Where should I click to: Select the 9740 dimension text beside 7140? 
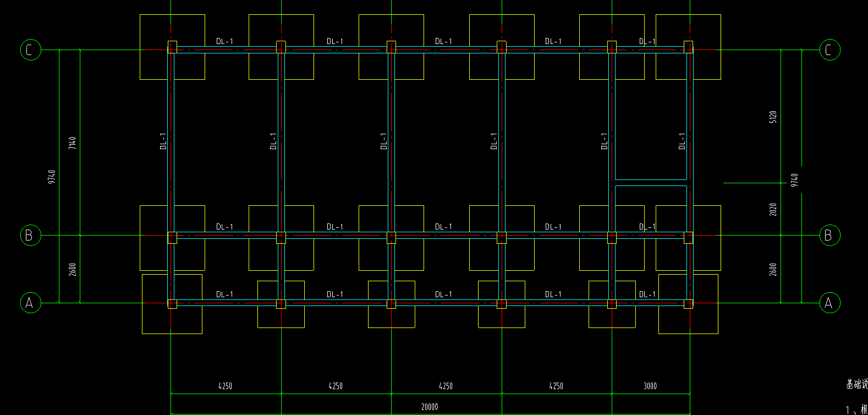click(52, 177)
